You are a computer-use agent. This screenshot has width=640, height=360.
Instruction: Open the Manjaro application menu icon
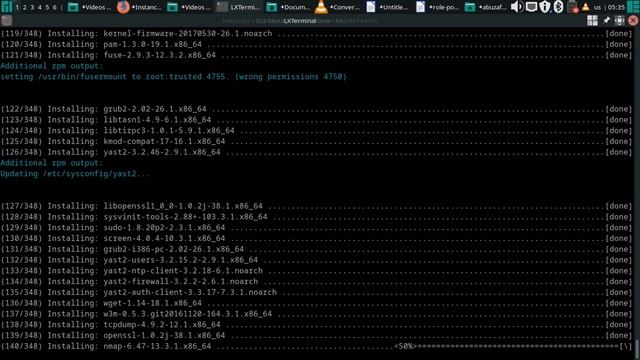7,7
